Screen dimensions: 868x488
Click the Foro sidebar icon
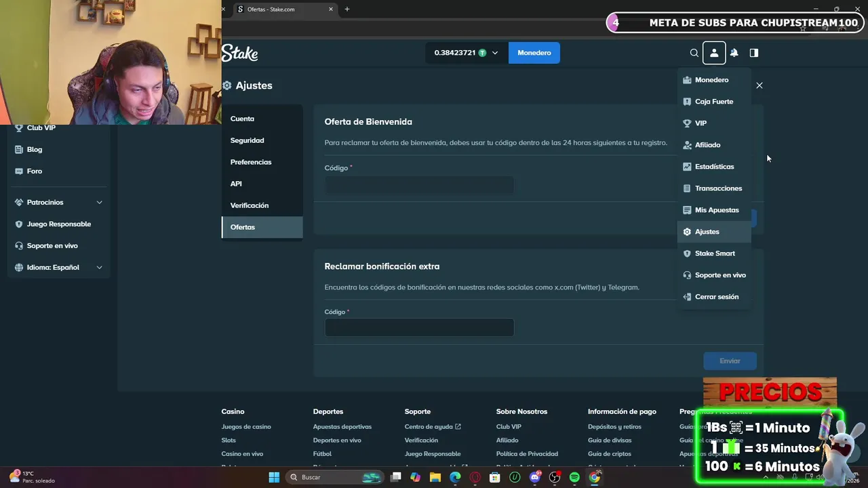19,171
